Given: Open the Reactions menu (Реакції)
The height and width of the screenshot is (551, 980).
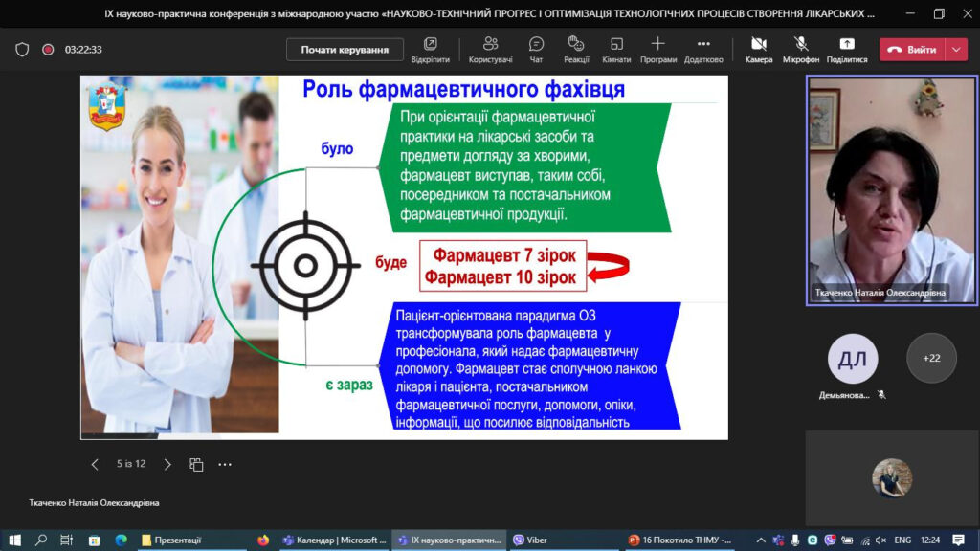Looking at the screenshot, I should (576, 49).
